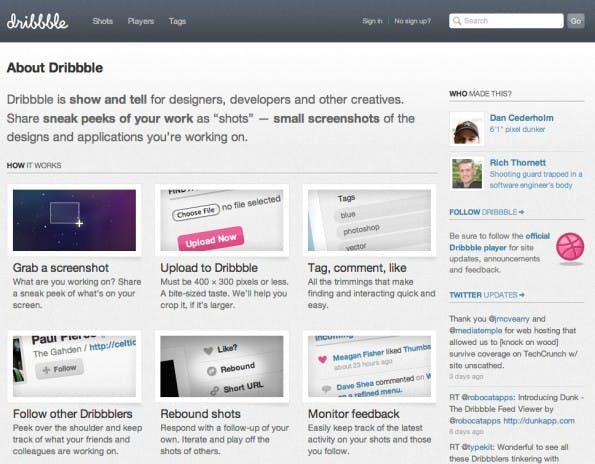Click the Sign in link
595x464 pixels.
coord(372,21)
